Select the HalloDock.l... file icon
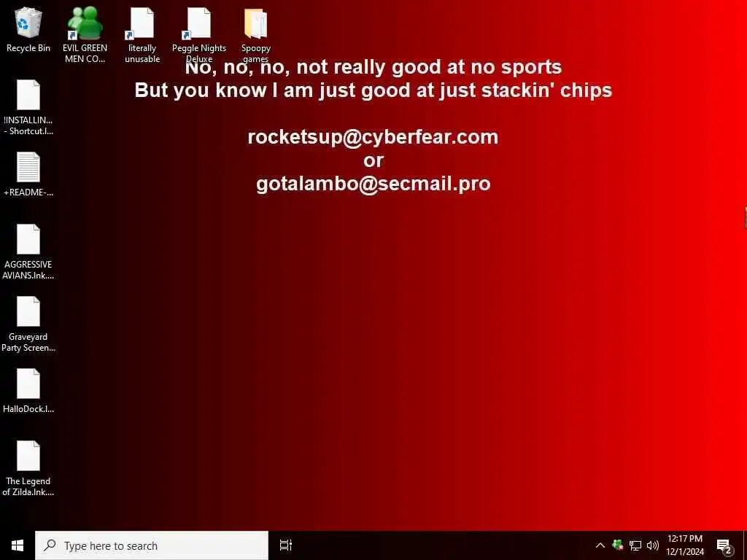The height and width of the screenshot is (560, 747). pos(28,391)
